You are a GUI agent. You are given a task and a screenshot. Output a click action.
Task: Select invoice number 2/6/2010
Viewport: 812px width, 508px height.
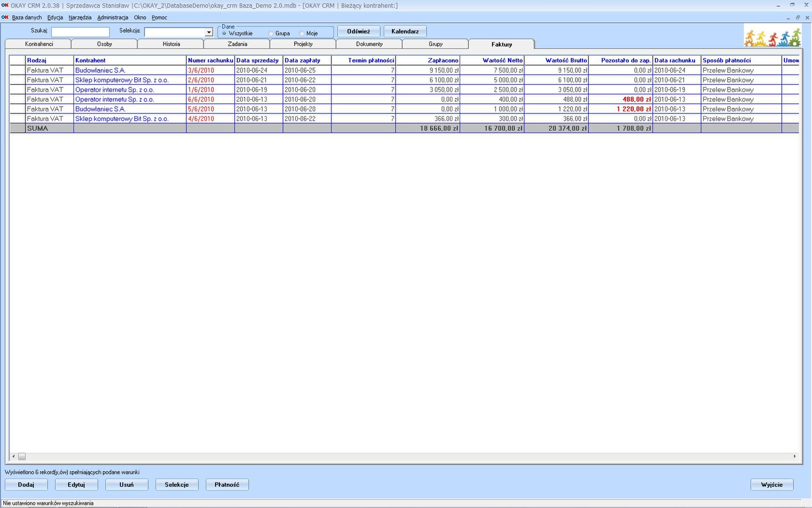click(x=210, y=80)
